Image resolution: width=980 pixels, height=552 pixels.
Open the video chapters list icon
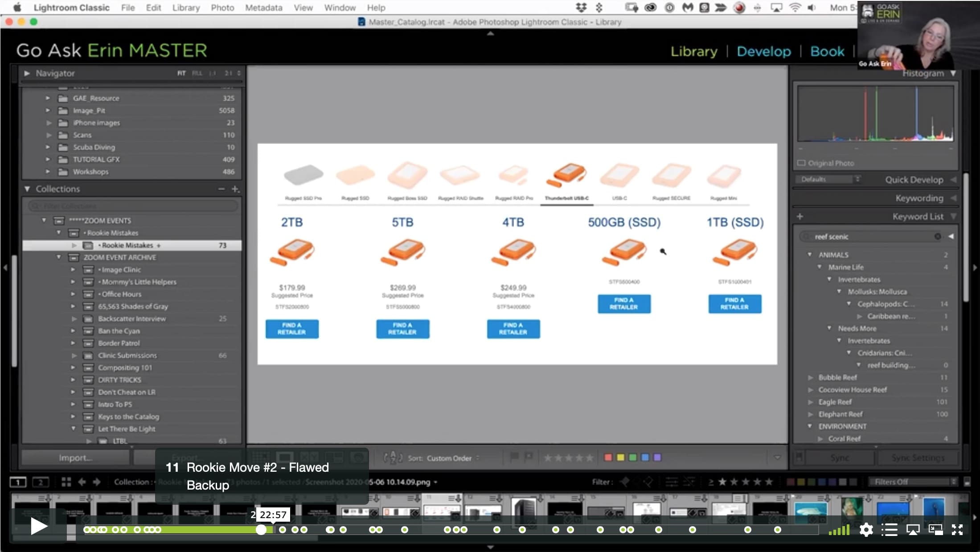pyautogui.click(x=889, y=530)
